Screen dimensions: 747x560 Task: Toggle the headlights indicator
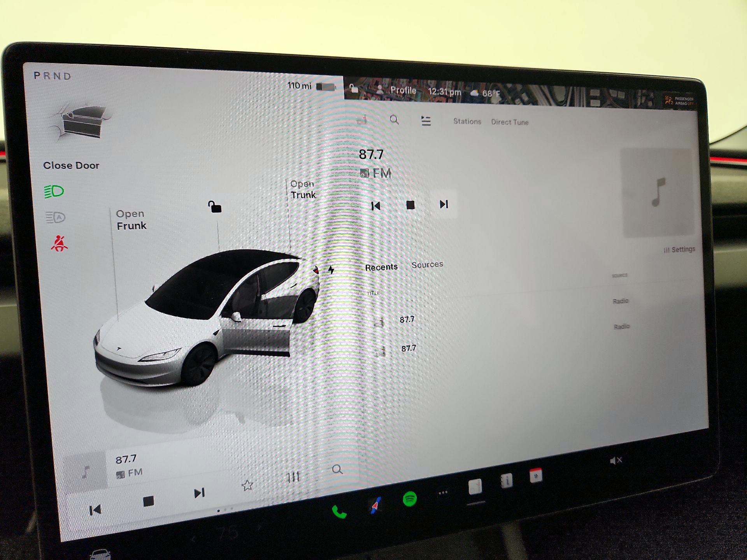click(x=54, y=191)
